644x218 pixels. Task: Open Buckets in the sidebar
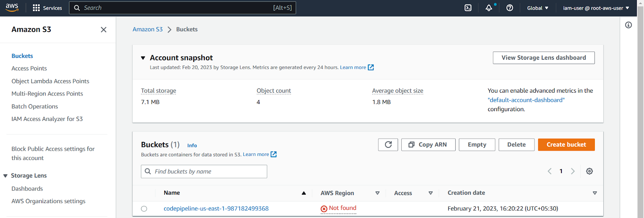point(22,56)
